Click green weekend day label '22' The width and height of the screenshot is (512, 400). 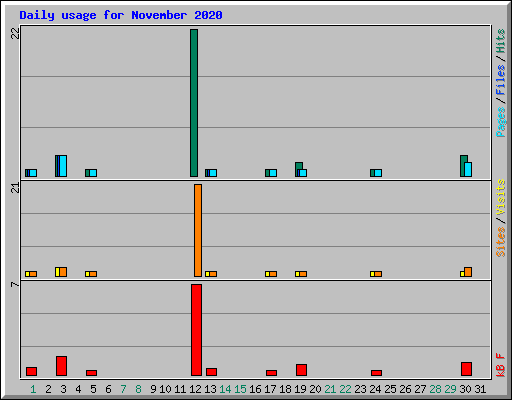click(x=345, y=389)
